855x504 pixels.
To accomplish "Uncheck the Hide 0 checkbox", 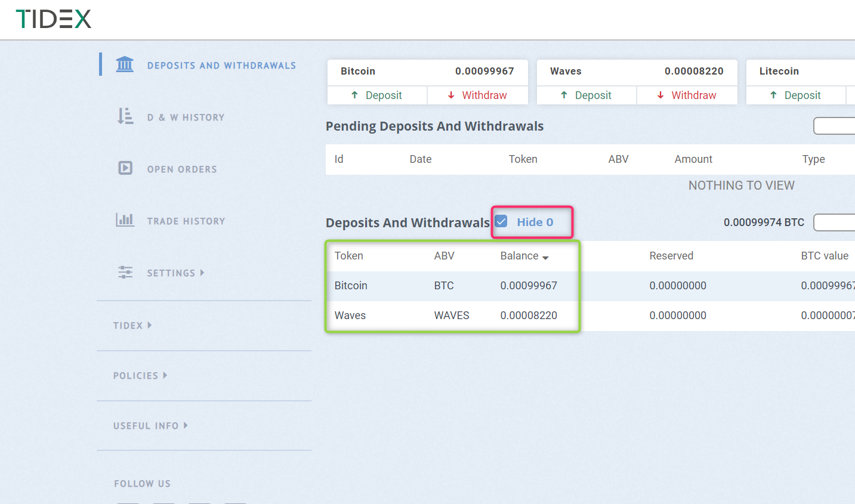I will point(502,222).
